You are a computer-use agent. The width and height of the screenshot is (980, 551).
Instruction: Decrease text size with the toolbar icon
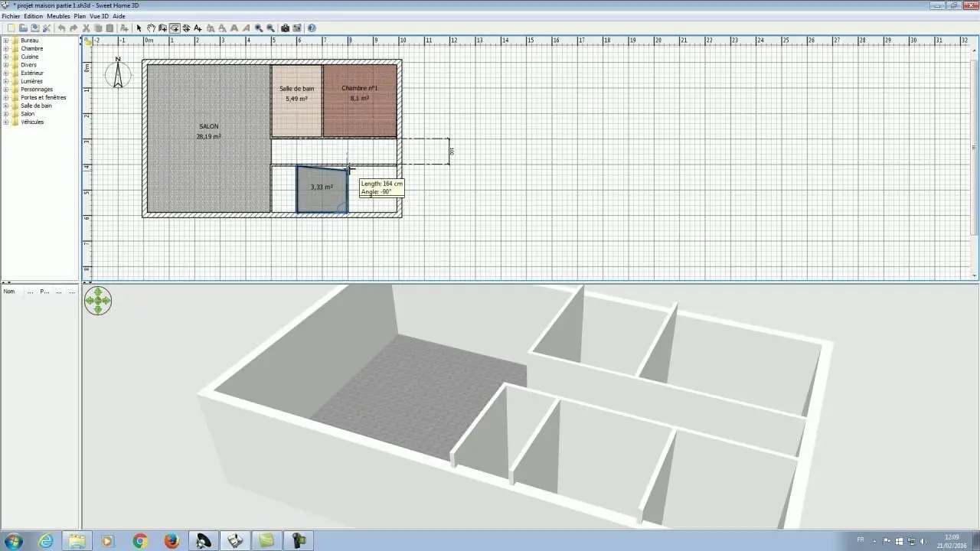[222, 28]
